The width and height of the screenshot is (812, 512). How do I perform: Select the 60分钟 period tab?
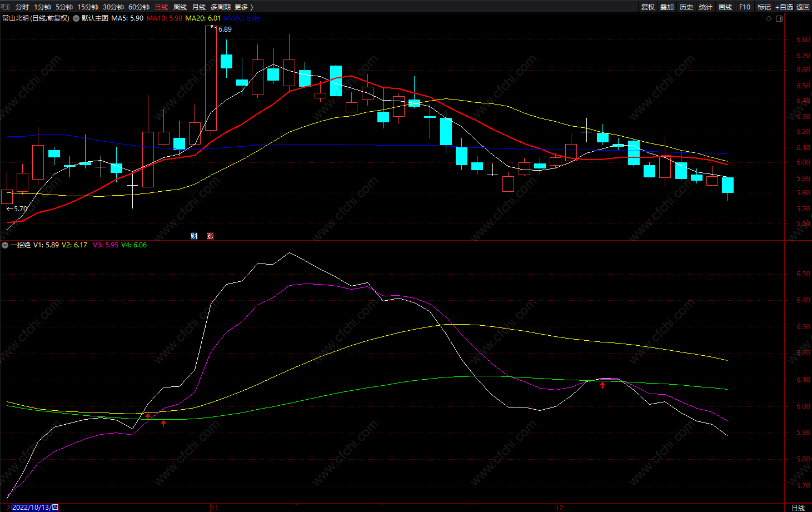(139, 7)
